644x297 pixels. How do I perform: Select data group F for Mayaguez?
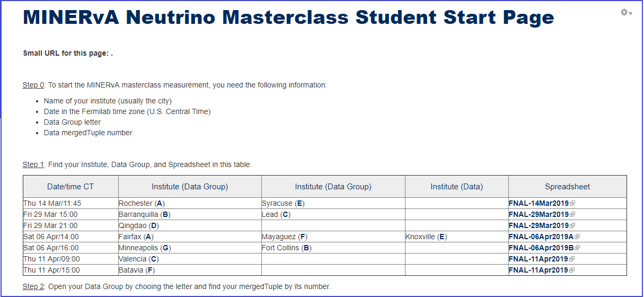(x=303, y=237)
